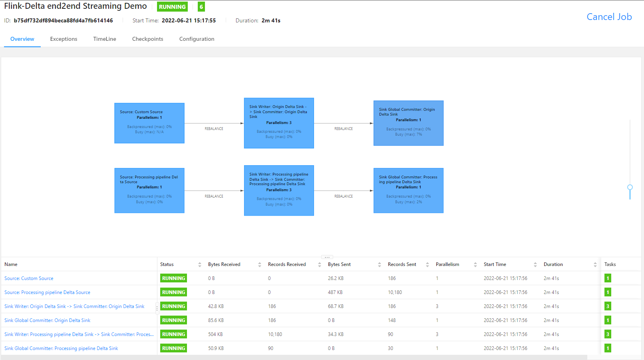The image size is (644, 360).
Task: Sort by Bytes Received sort arrows
Action: click(x=260, y=265)
